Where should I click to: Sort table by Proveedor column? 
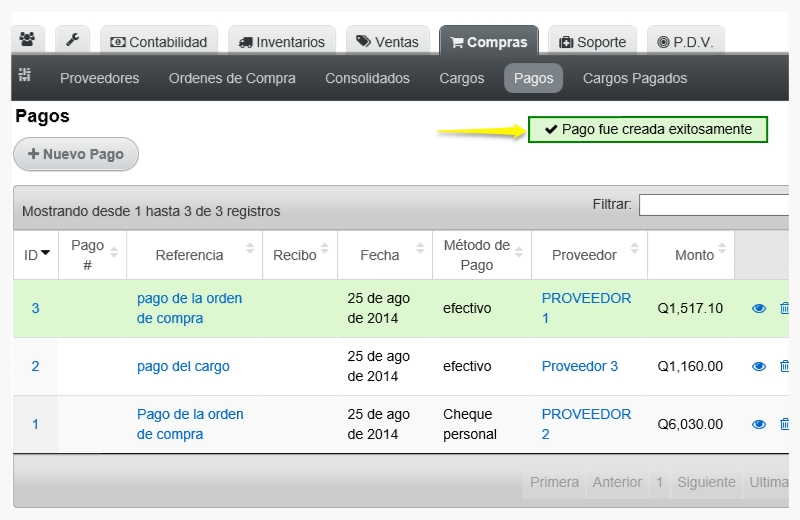pyautogui.click(x=589, y=255)
